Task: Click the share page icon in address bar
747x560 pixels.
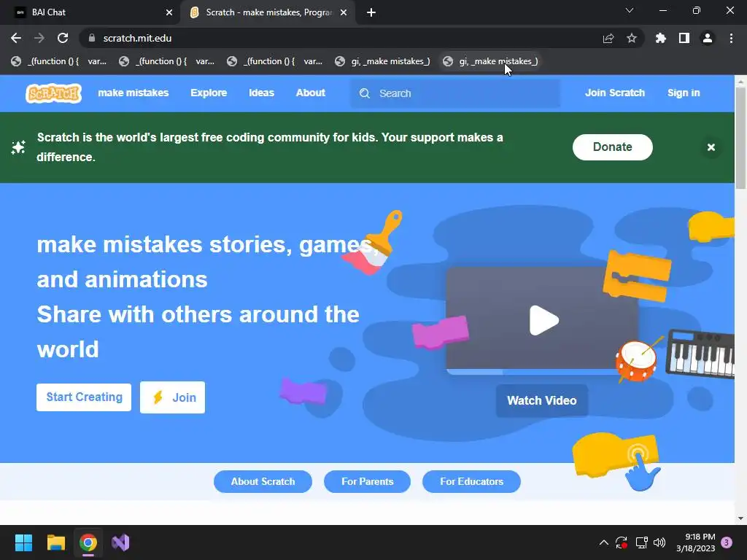Action: pos(608,38)
